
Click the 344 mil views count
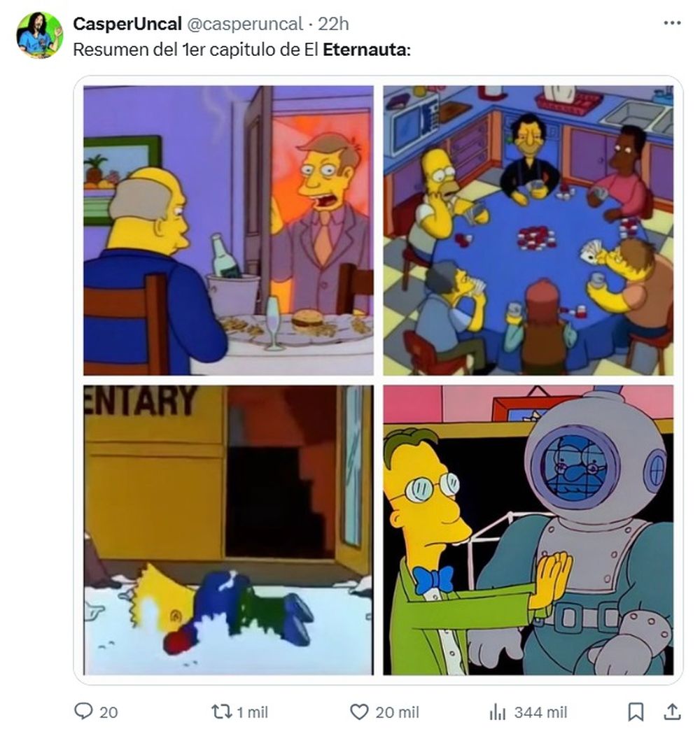click(x=540, y=712)
